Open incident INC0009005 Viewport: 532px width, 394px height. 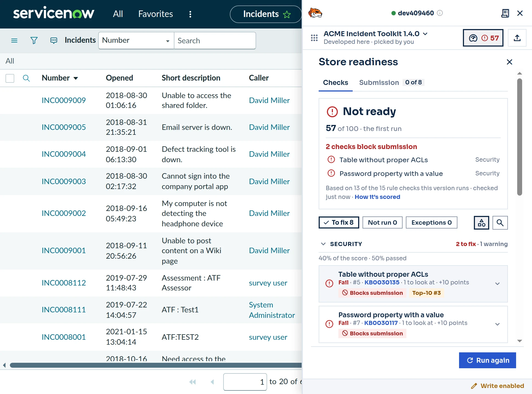[x=64, y=127]
